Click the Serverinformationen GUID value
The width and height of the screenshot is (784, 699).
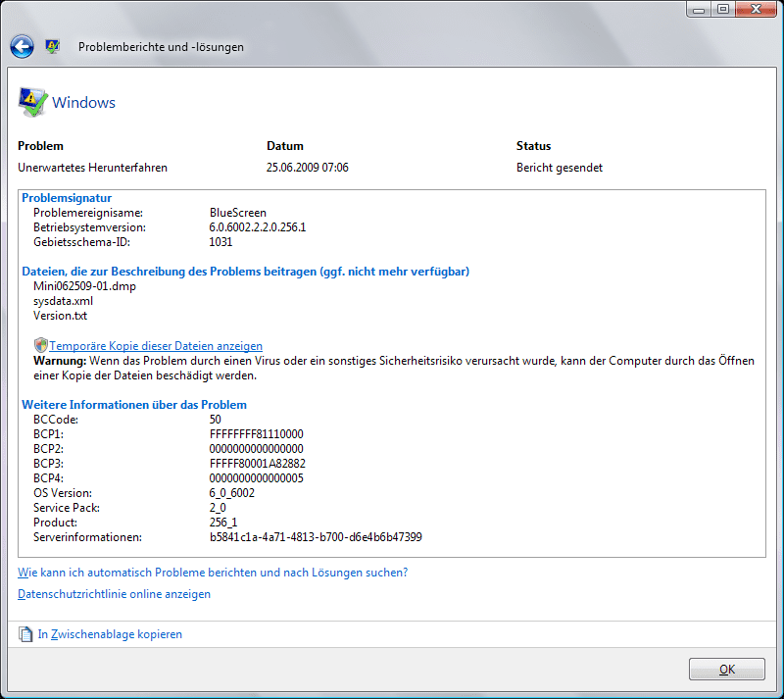point(316,537)
